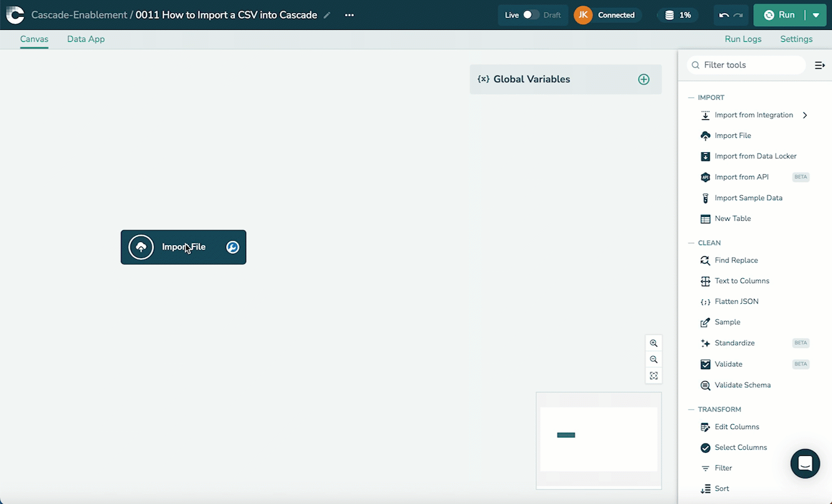Click the wrench icon on Import File node

tap(233, 247)
